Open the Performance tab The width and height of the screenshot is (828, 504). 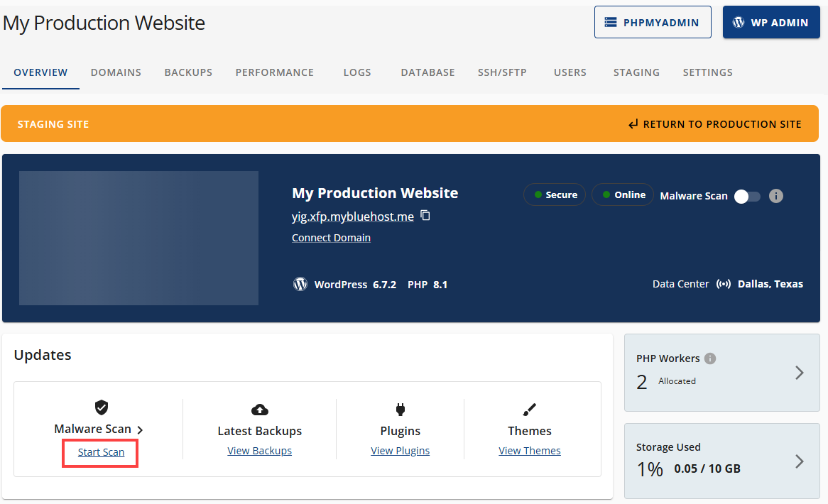(x=274, y=72)
